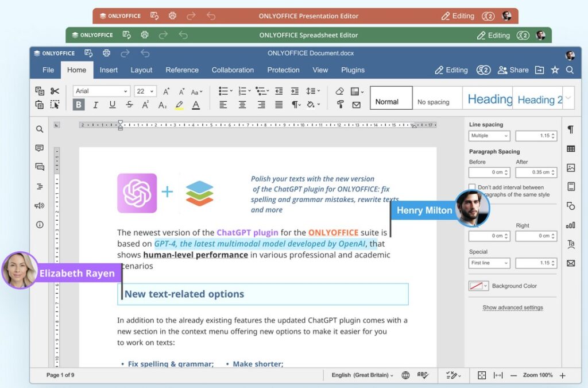This screenshot has height=388, width=588.
Task: Increase font size with the increment icon
Action: click(166, 91)
